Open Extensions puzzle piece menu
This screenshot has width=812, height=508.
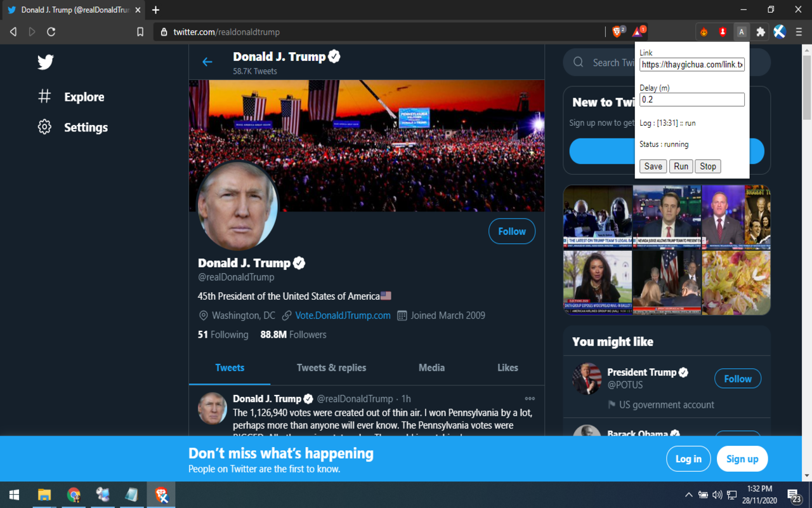(761, 32)
